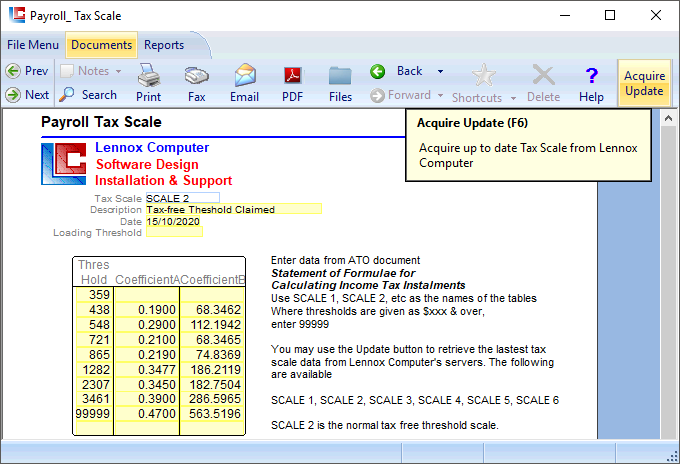This screenshot has width=680, height=464.
Task: Select CoefficientA cell 0.3900
Action: pos(147,399)
